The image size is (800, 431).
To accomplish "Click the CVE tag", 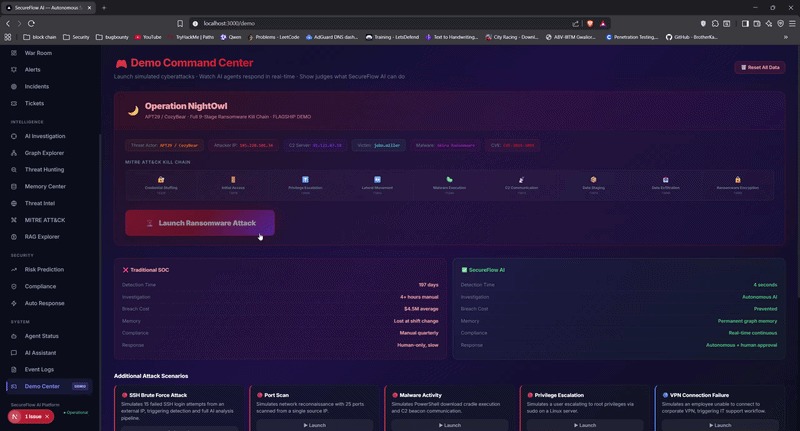I will point(513,145).
